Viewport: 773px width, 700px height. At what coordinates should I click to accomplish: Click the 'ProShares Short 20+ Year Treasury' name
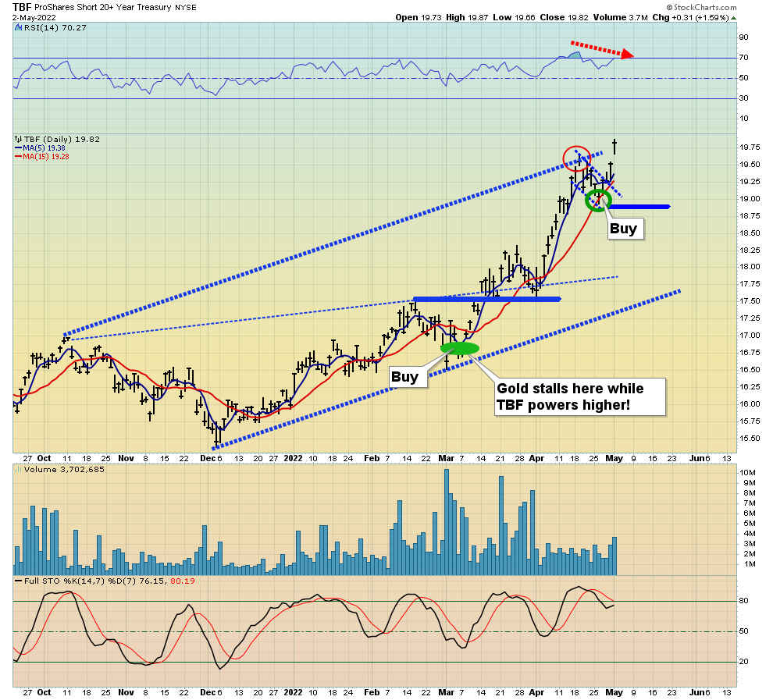tap(103, 7)
